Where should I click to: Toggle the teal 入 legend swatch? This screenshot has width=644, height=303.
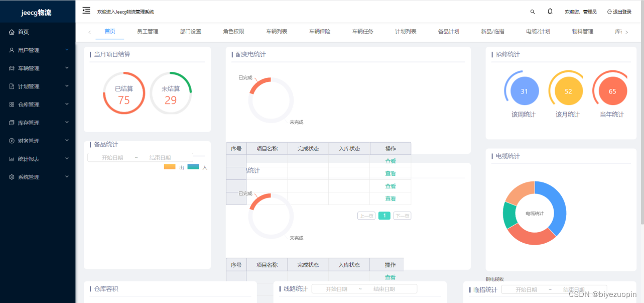(193, 167)
